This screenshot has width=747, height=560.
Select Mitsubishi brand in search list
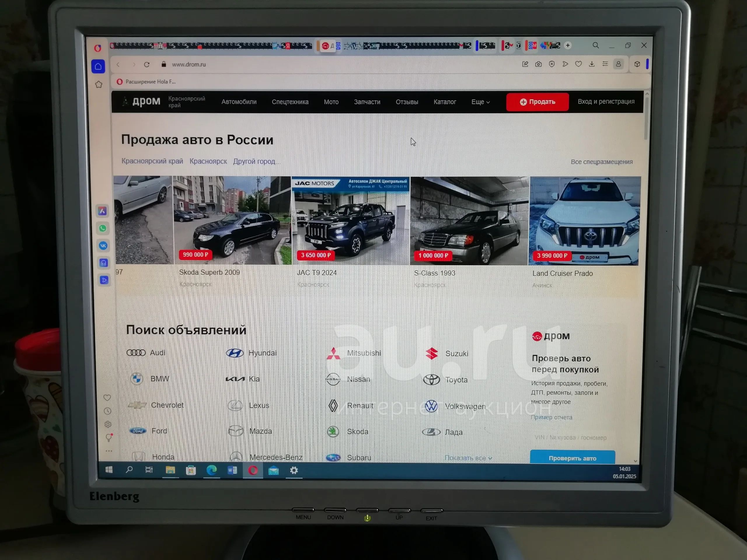click(x=354, y=353)
